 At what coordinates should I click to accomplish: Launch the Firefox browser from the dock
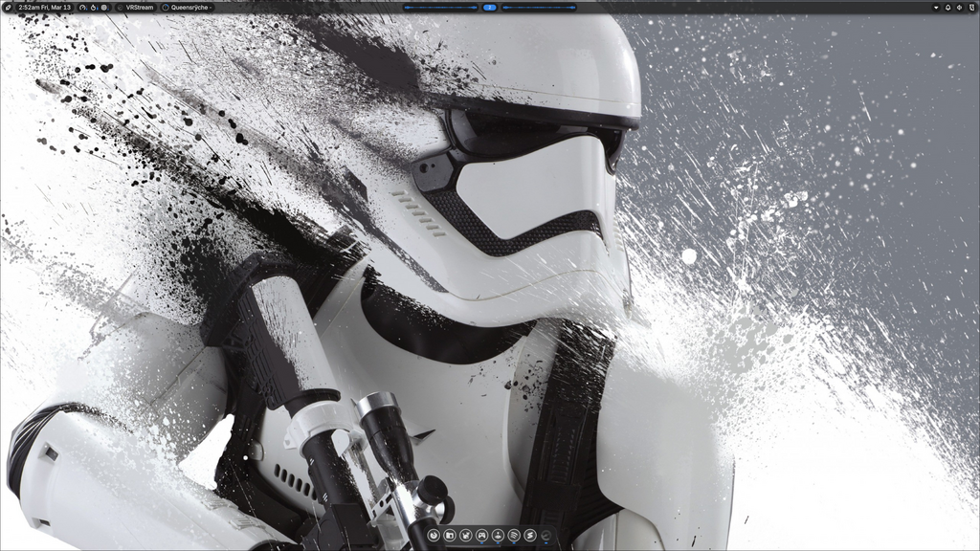(434, 536)
